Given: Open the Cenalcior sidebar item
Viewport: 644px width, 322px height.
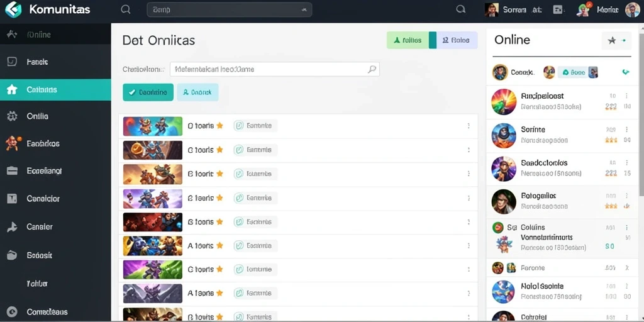Looking at the screenshot, I should [55, 198].
